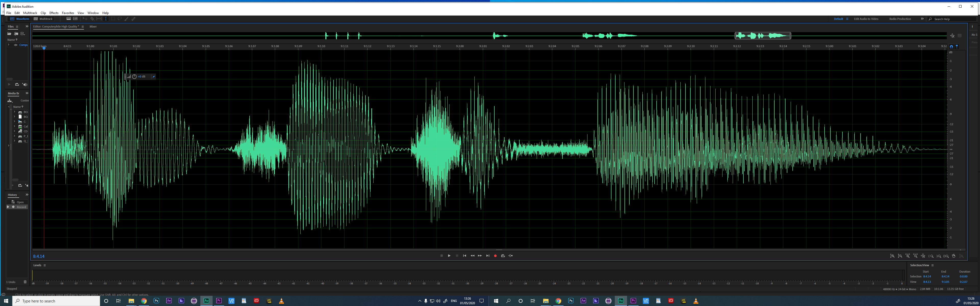Open Media Browser shortcuts dropdown

tap(10, 100)
